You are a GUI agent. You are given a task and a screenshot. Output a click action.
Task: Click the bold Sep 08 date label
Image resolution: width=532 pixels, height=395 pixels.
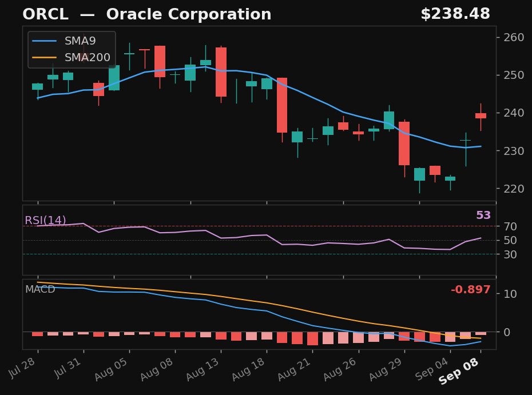tap(459, 371)
